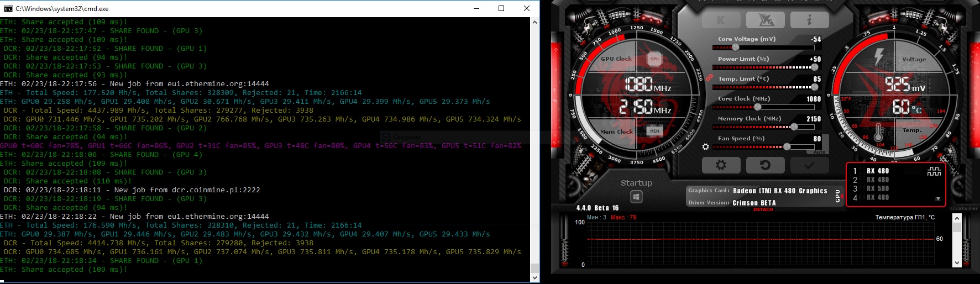The height and width of the screenshot is (284, 980).
Task: Maximize the cmd.exe window
Action: 501,8
